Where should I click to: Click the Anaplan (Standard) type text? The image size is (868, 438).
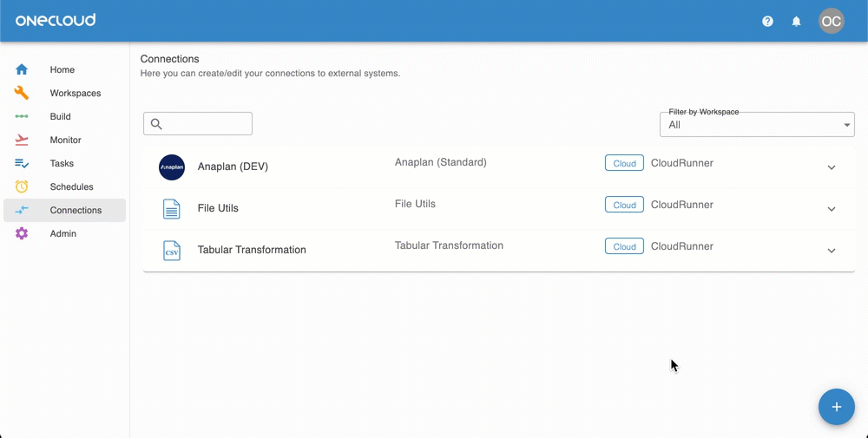441,162
